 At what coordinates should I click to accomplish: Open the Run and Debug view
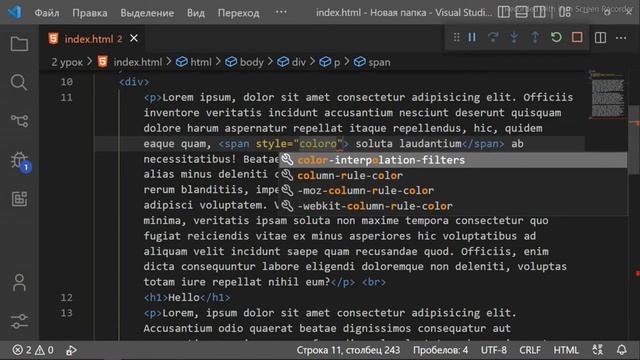[x=19, y=160]
